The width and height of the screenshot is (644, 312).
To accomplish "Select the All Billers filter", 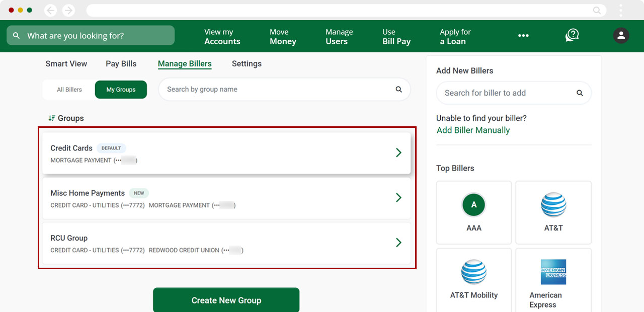I will pyautogui.click(x=68, y=89).
